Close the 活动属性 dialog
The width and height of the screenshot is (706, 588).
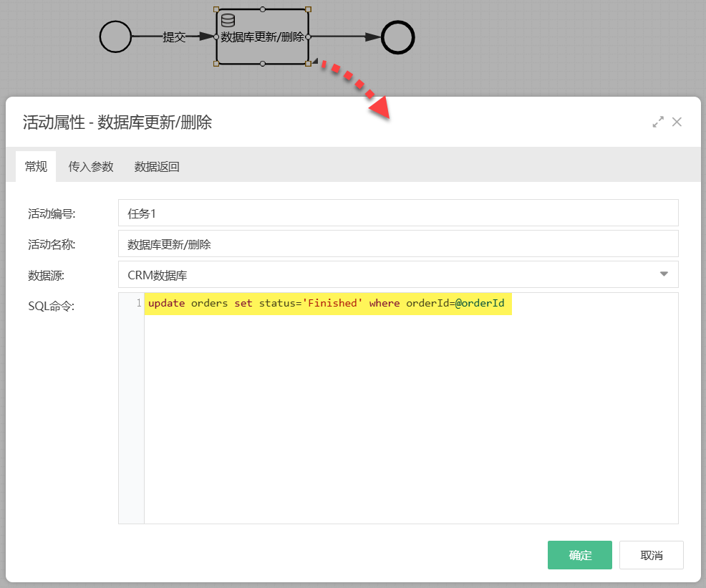(x=677, y=122)
